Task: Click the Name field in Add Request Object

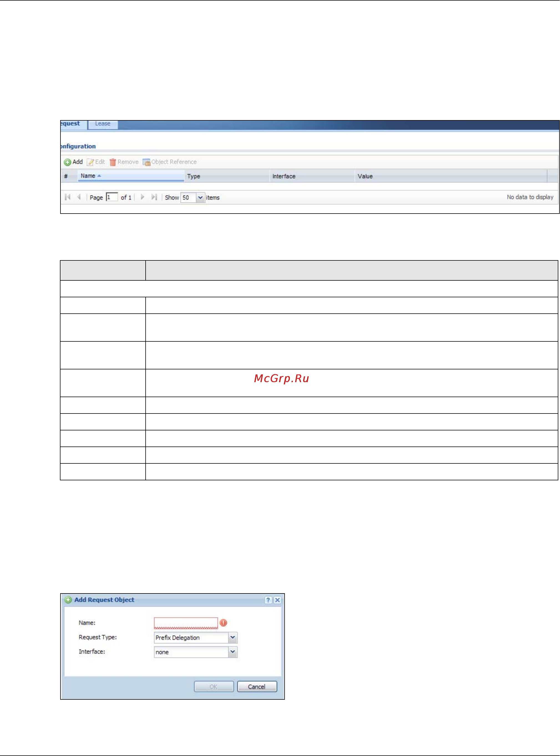Action: pyautogui.click(x=186, y=623)
